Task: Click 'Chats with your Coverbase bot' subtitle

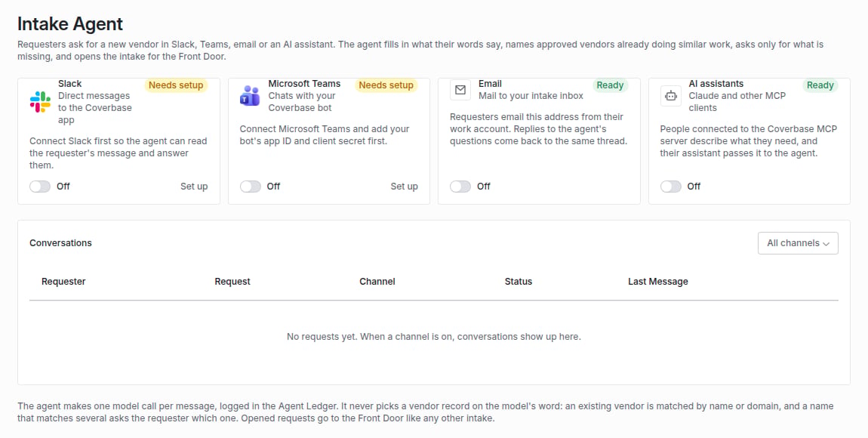Action: [302, 102]
